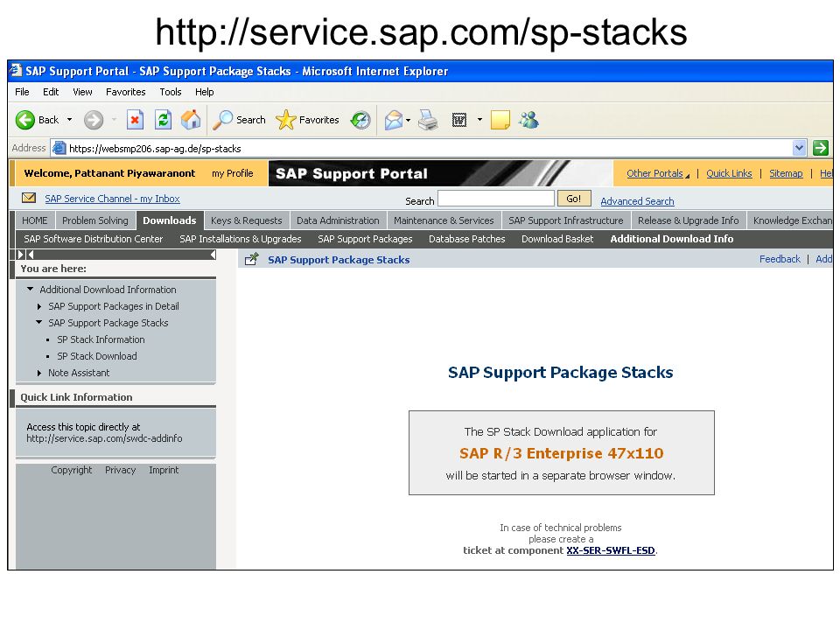Open SAP Service Channel - my Inbox link
Image resolution: width=840 pixels, height=630 pixels.
tap(113, 199)
